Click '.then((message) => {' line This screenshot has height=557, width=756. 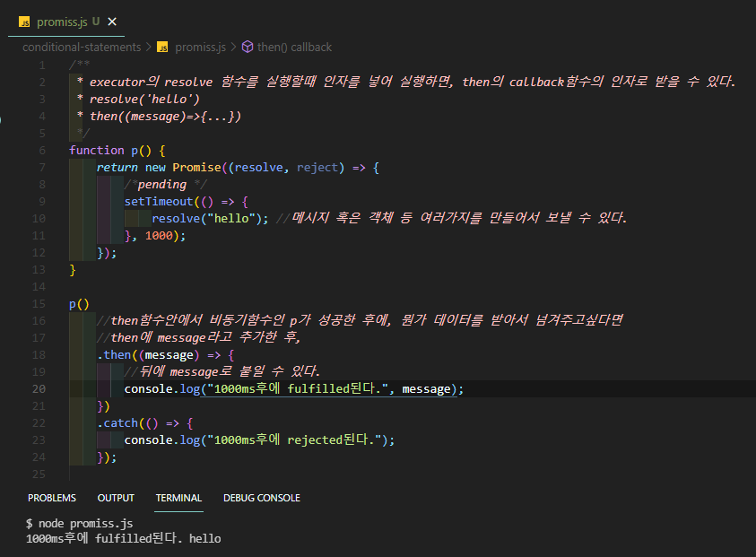click(165, 355)
